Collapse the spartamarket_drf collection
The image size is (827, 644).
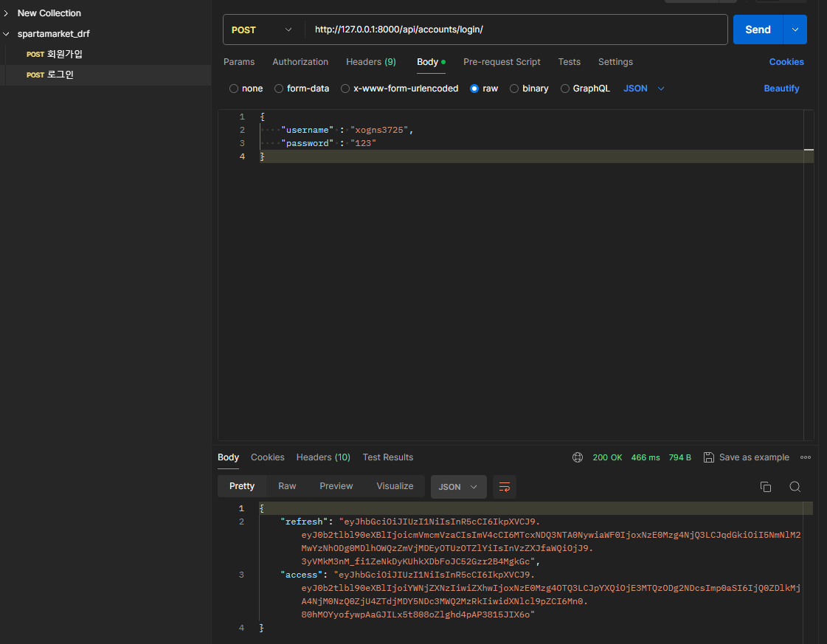click(7, 34)
